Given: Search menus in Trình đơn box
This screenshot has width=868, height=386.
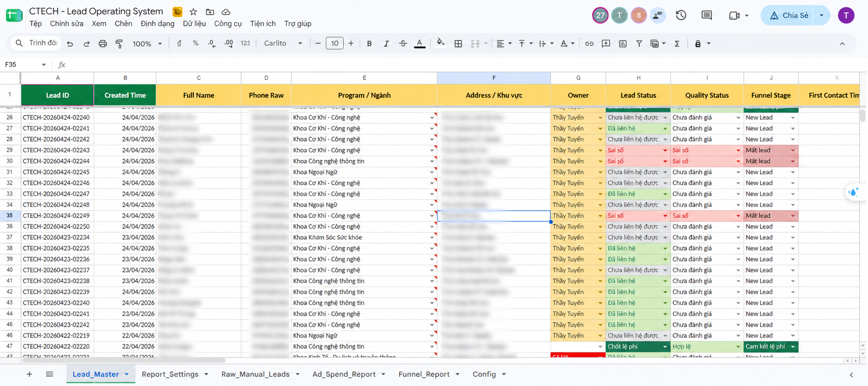Looking at the screenshot, I should (36, 43).
